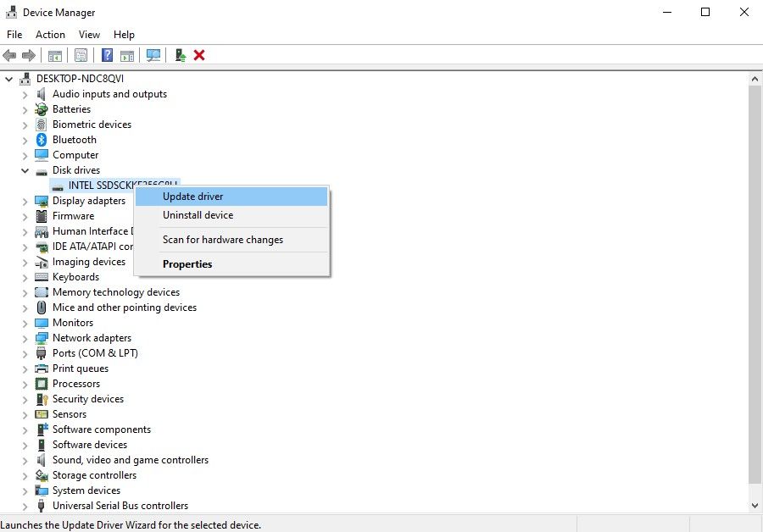
Task: Click the Storage controllers icon
Action: (x=42, y=475)
